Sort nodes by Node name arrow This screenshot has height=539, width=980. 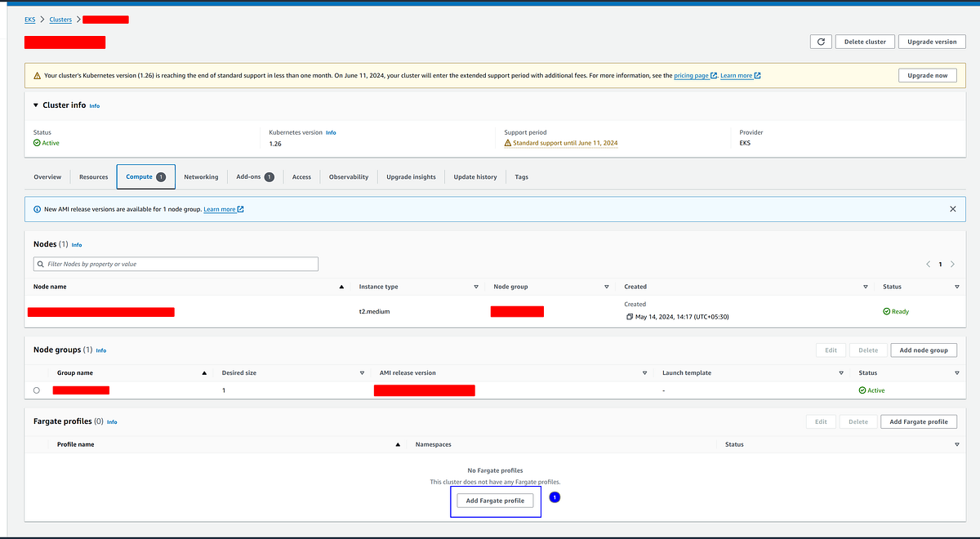click(341, 287)
